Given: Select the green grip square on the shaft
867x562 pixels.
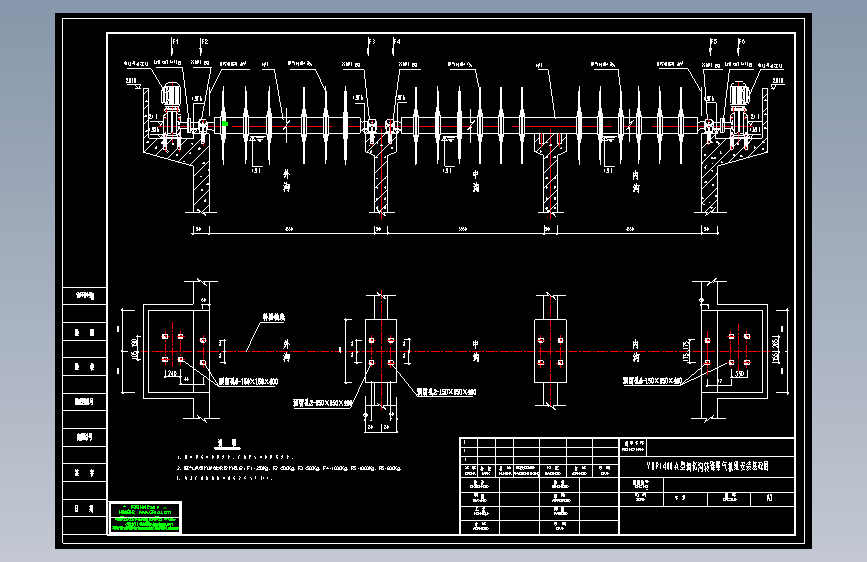Looking at the screenshot, I should 225,124.
